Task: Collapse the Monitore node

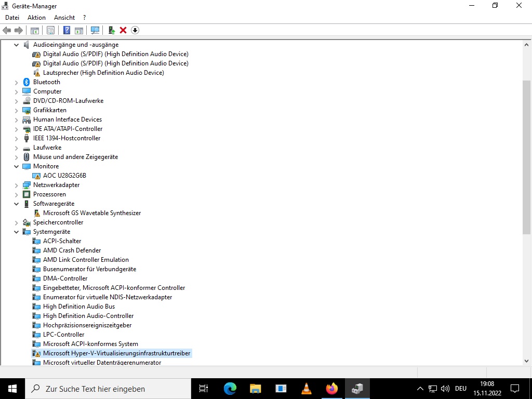Action: coord(16,166)
